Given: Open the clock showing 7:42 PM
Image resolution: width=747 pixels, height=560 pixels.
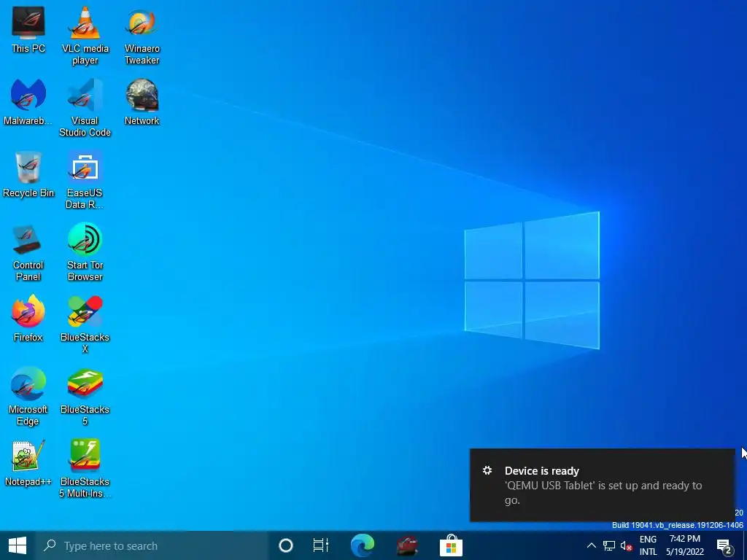Looking at the screenshot, I should point(684,545).
